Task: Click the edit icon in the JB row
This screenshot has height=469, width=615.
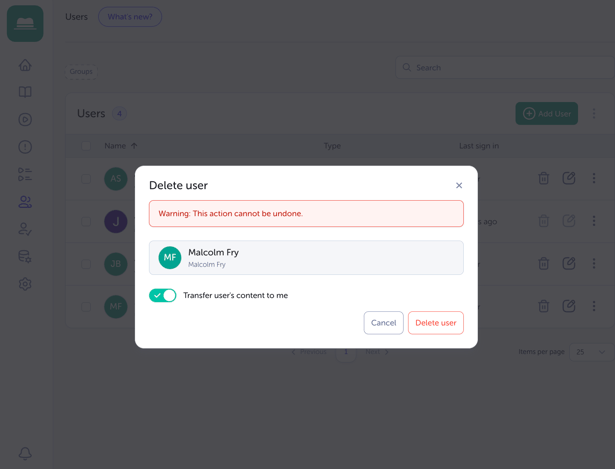Action: coord(569,263)
